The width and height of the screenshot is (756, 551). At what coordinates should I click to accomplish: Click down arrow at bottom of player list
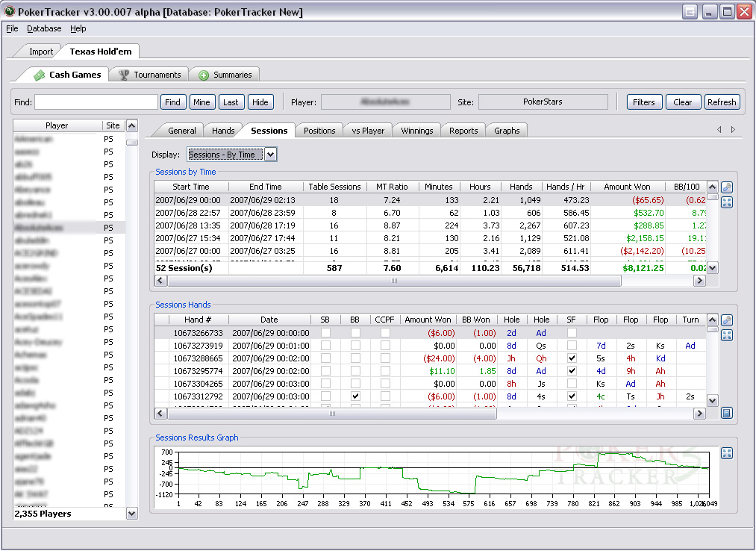click(x=131, y=514)
